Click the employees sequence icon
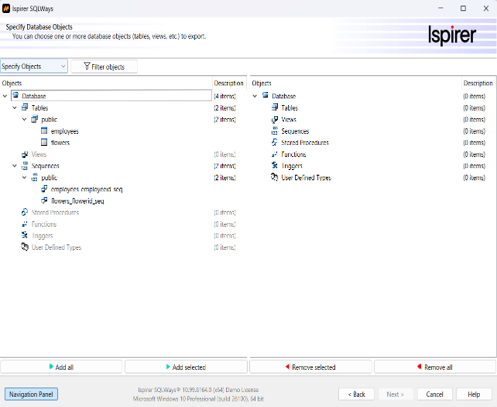The height and width of the screenshot is (407, 497). pos(44,189)
